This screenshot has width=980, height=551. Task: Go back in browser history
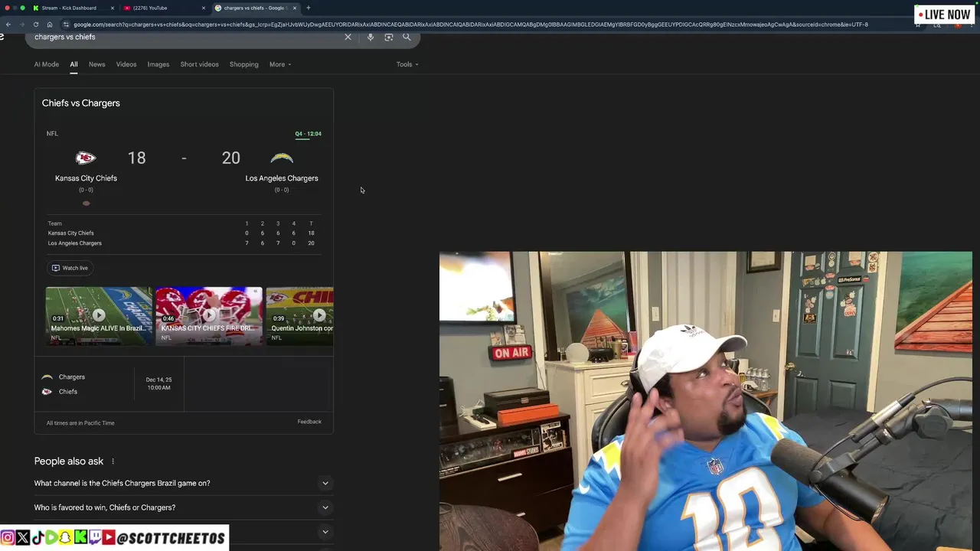(x=8, y=24)
